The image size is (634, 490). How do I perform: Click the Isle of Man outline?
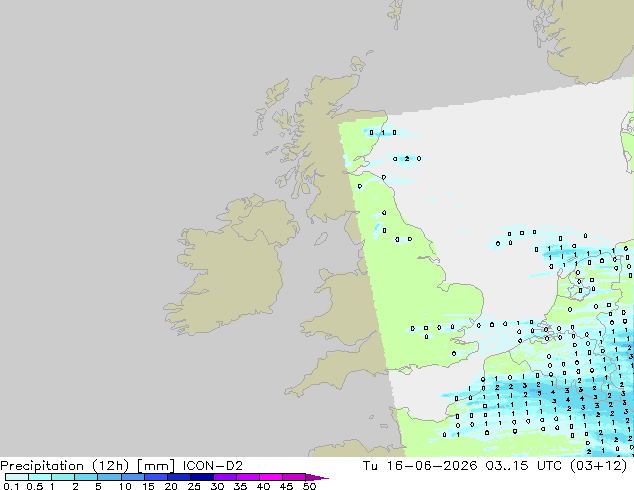(x=321, y=239)
